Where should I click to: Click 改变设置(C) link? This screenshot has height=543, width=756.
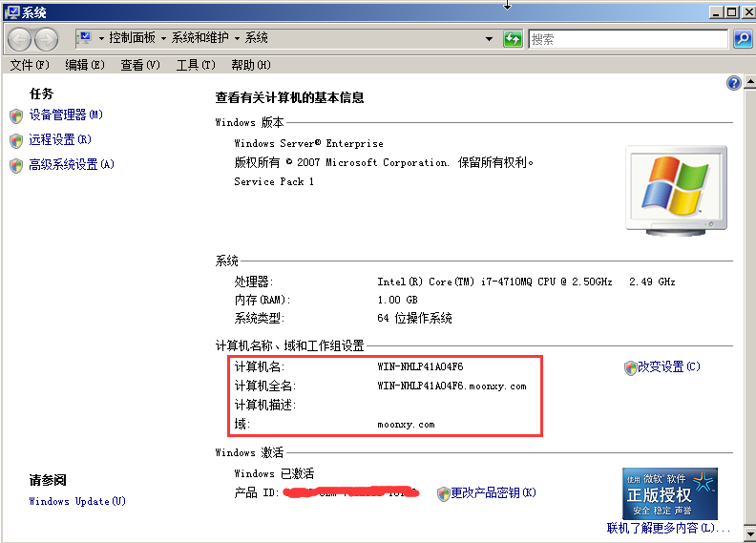click(x=669, y=367)
